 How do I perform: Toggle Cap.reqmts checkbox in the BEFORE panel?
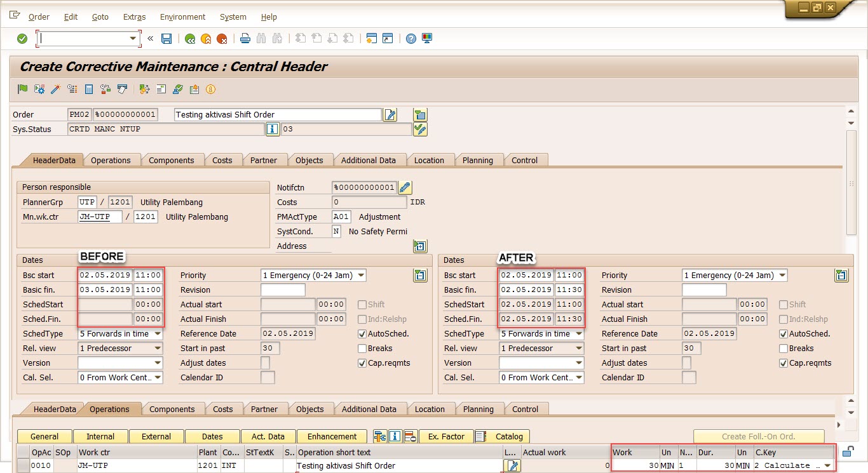coord(362,363)
